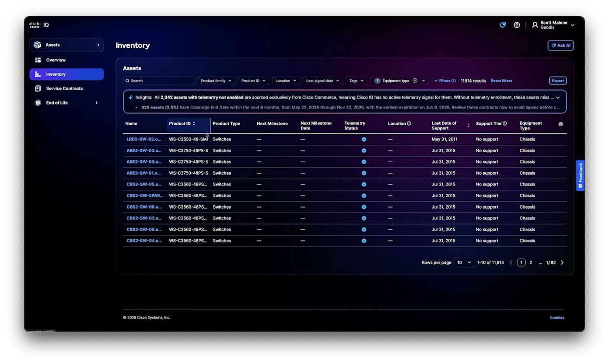Open table column settings gear
Screen dimensions: 609x364
(x=560, y=124)
